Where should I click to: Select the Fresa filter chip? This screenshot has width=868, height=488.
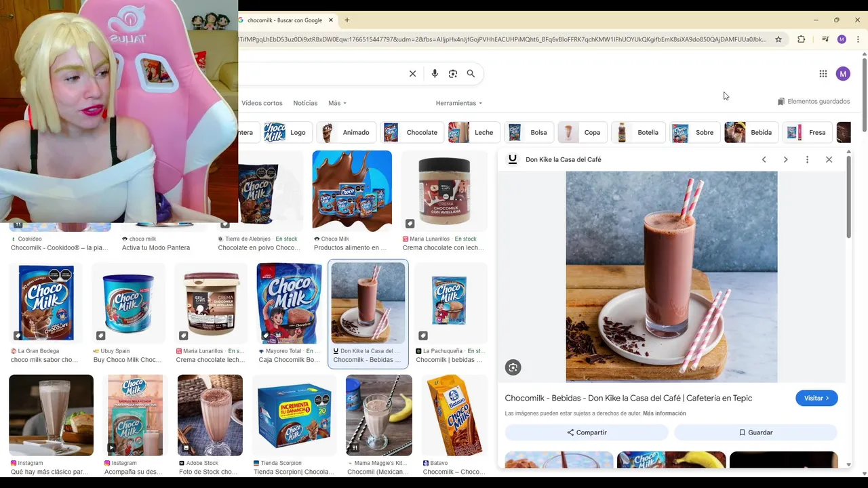[x=807, y=132]
